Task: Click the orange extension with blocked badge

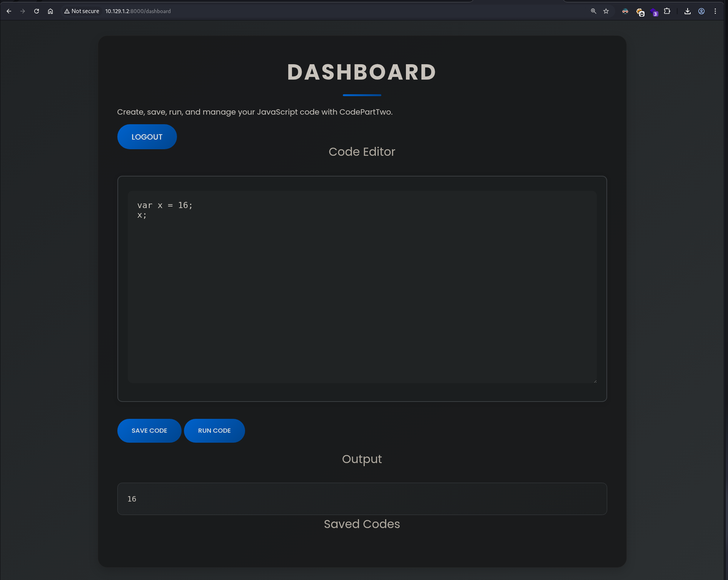Action: [x=640, y=12]
